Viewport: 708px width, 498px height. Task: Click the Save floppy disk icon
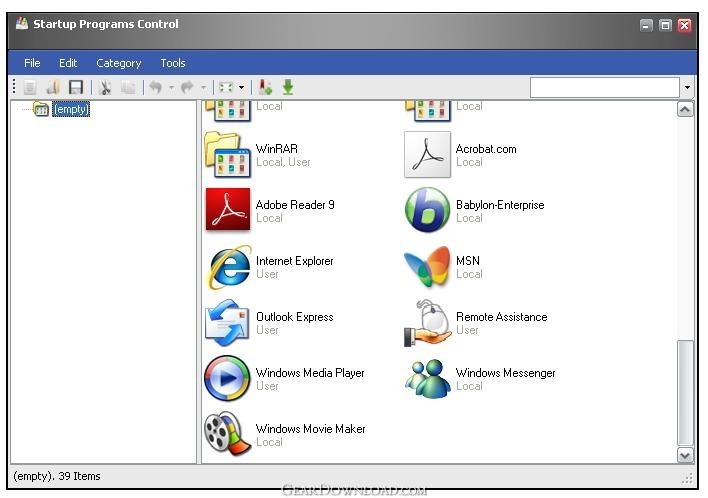point(75,87)
